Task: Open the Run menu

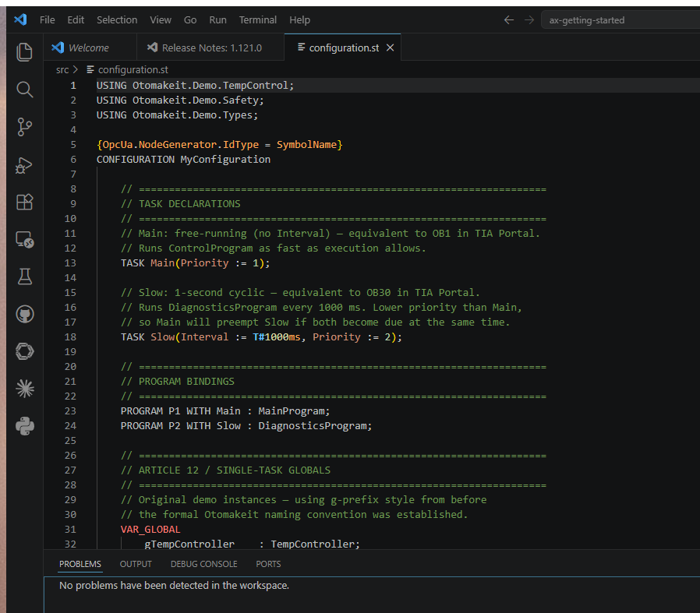Action: point(217,20)
